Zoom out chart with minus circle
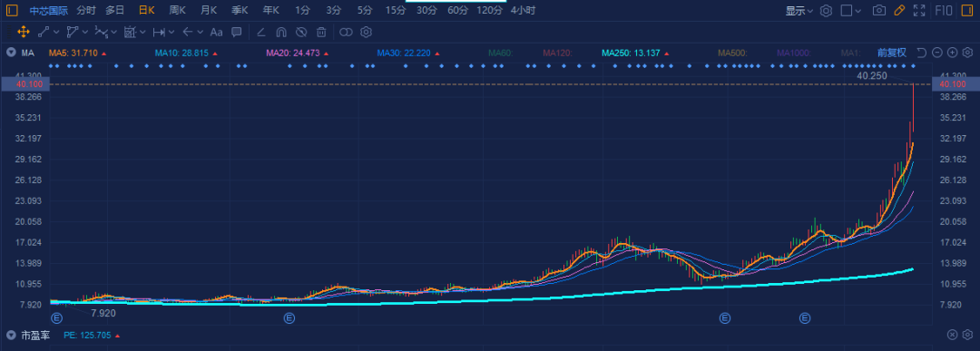Image resolution: width=980 pixels, height=351 pixels. pos(936,53)
